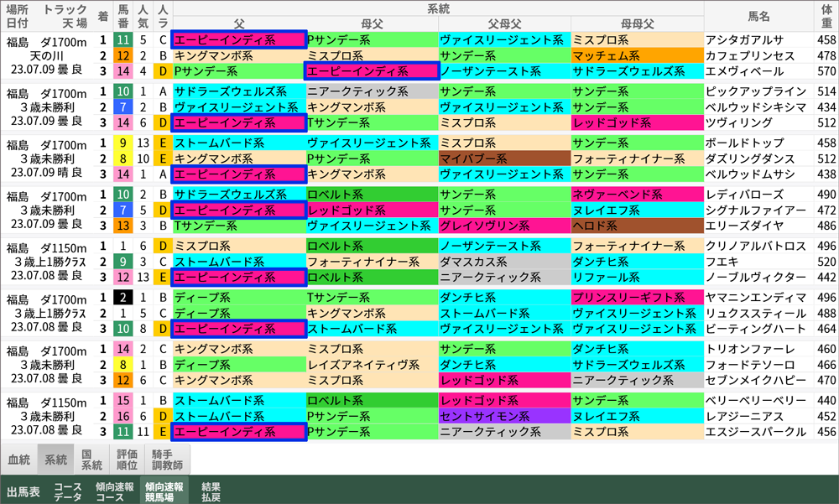Click horse name リュクススティール
Image resolution: width=839 pixels, height=504 pixels.
(x=756, y=313)
